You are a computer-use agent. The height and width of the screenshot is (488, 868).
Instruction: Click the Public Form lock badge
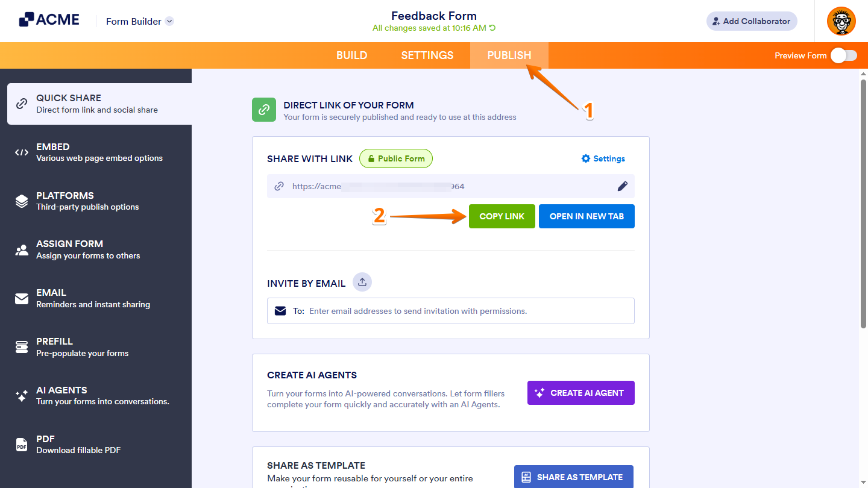pos(396,158)
